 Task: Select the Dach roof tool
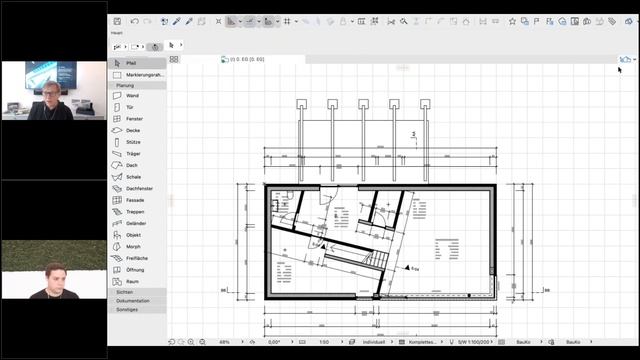pos(138,165)
